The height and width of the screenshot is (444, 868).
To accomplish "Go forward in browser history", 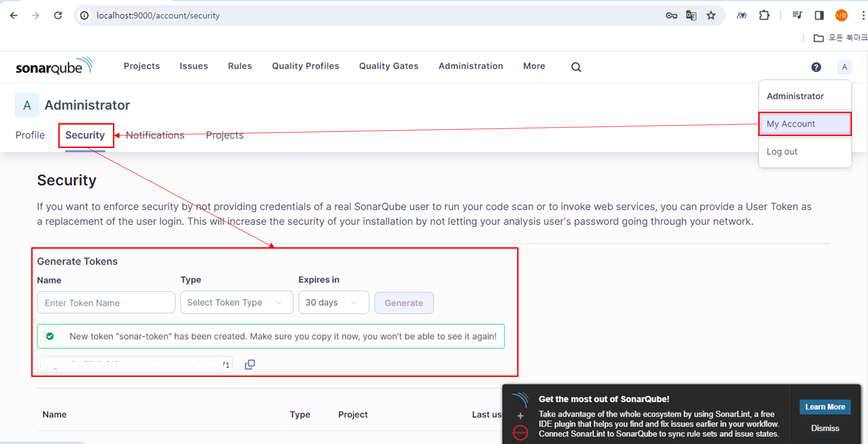I will coord(35,16).
